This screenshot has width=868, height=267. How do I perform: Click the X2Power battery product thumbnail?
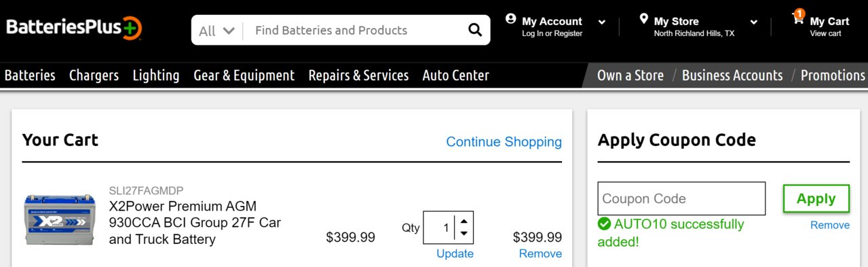pos(60,220)
